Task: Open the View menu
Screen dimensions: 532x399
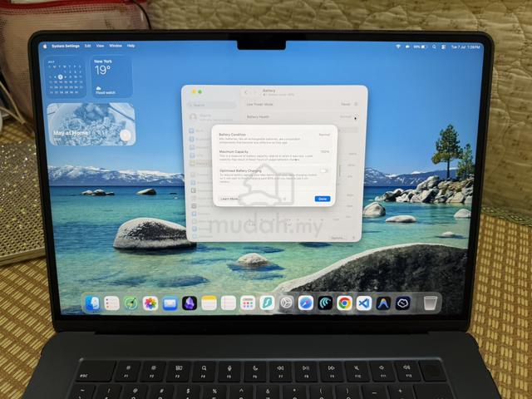Action: (x=100, y=46)
